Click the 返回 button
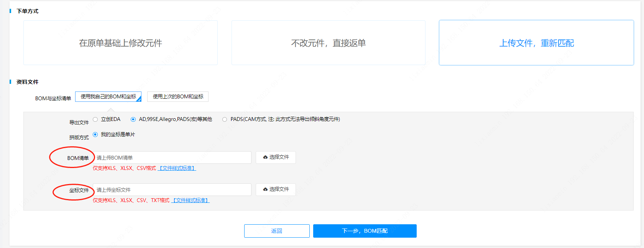The width and height of the screenshot is (644, 248). pyautogui.click(x=277, y=231)
